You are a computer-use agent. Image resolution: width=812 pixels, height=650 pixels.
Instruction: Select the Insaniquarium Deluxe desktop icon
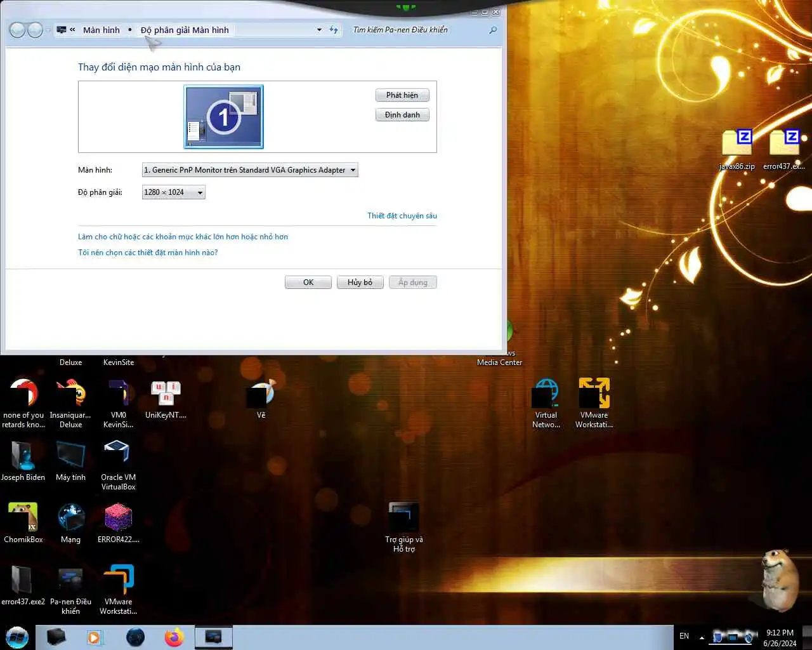pyautogui.click(x=70, y=402)
